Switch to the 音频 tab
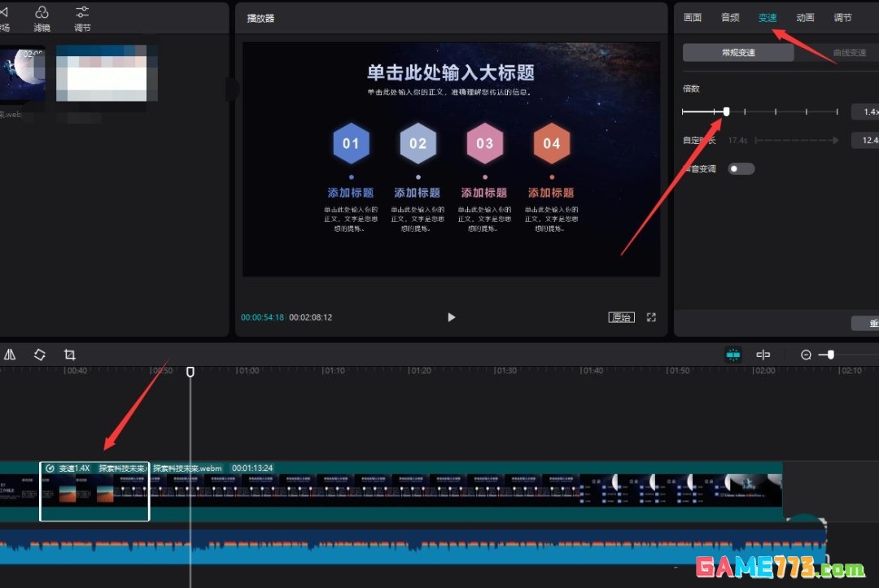Image resolution: width=879 pixels, height=588 pixels. pos(730,17)
